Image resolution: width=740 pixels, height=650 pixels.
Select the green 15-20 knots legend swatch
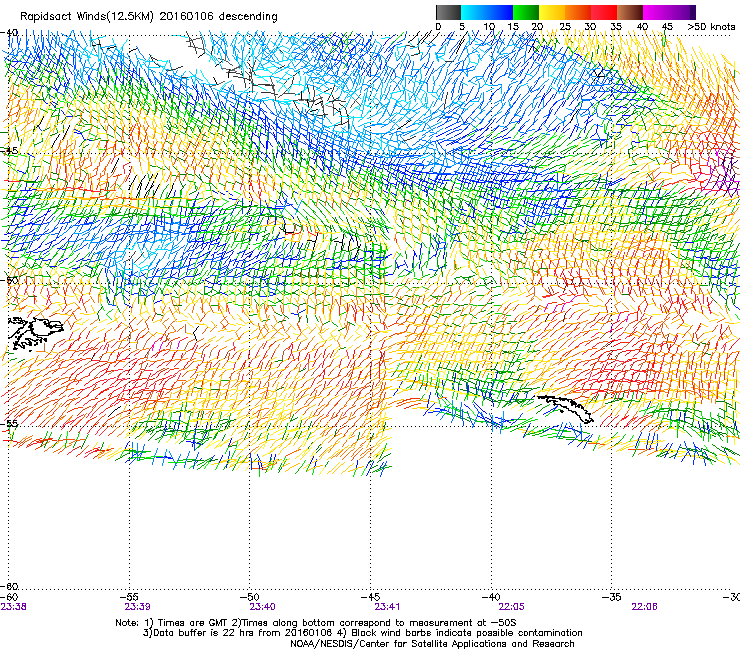coord(526,12)
